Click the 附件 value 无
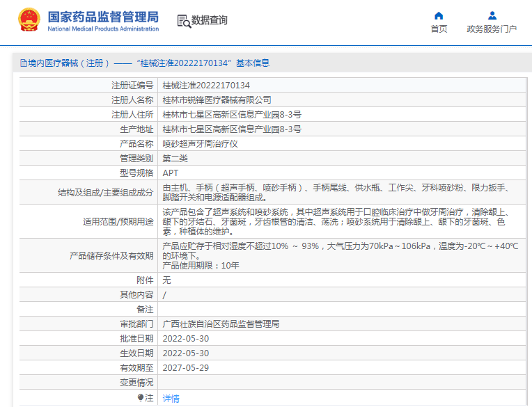This screenshot has width=532, height=407. tap(166, 280)
